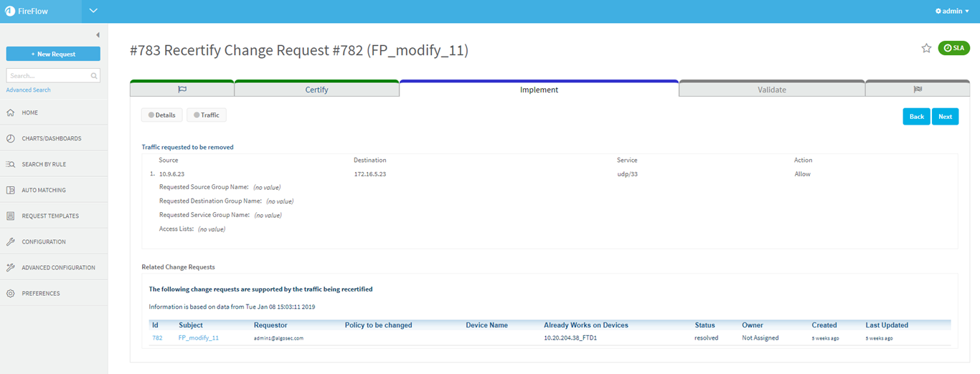The height and width of the screenshot is (374, 980).
Task: Switch to the Certify tab
Action: pyautogui.click(x=316, y=90)
